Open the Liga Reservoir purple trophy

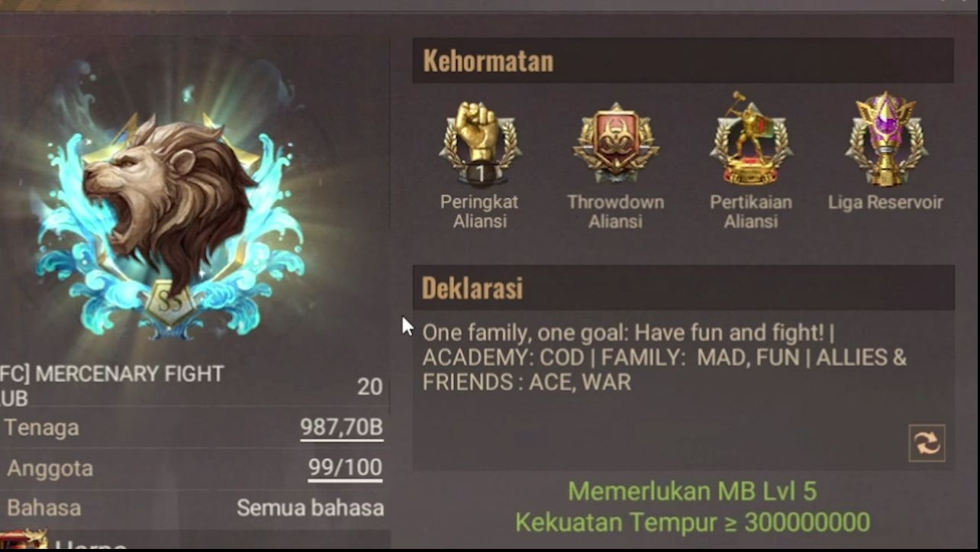886,139
